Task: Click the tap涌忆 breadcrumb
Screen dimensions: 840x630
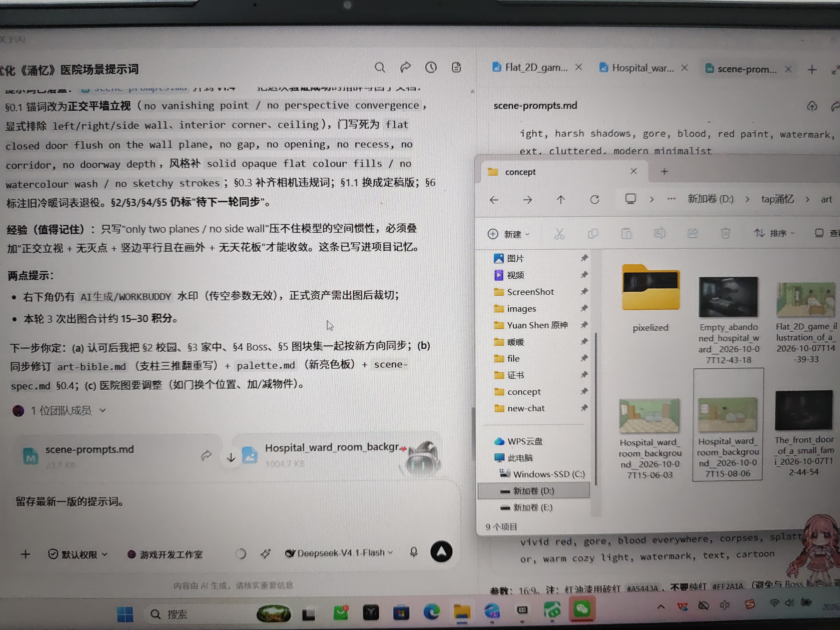Action: [777, 199]
